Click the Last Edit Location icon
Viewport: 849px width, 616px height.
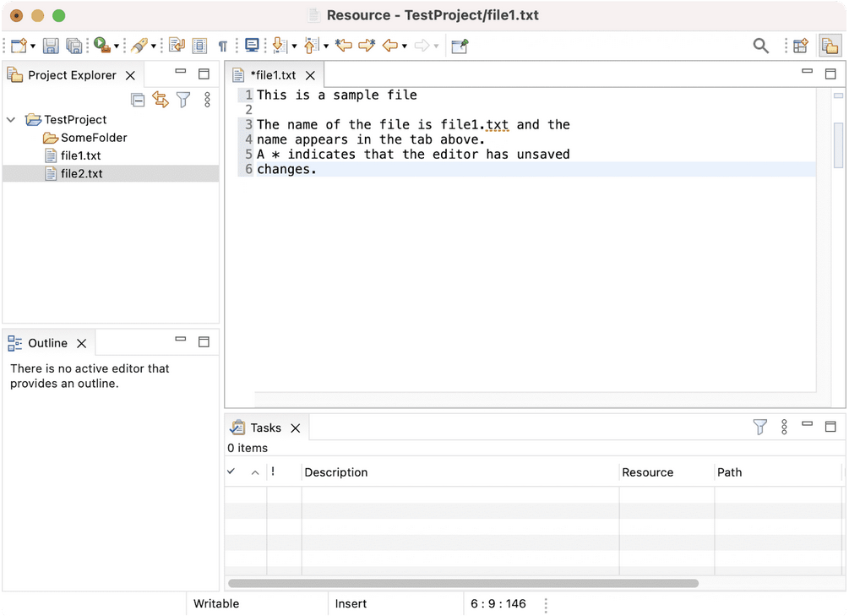343,46
